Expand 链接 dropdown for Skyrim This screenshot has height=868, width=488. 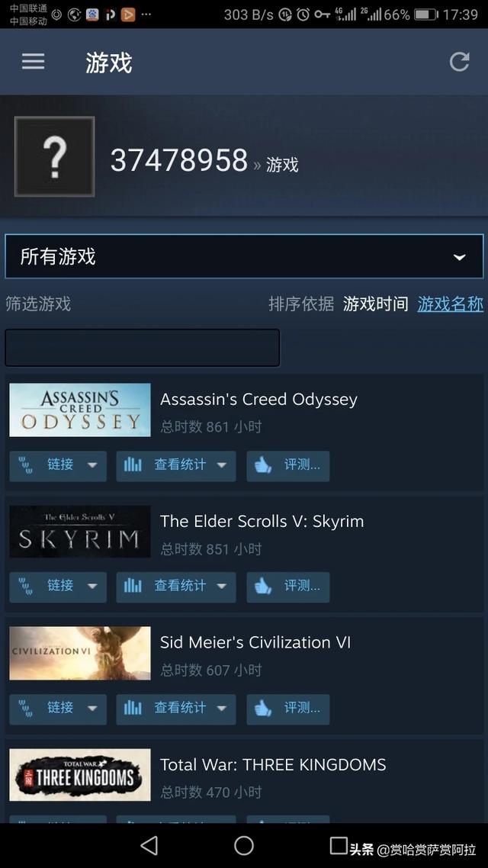[58, 587]
